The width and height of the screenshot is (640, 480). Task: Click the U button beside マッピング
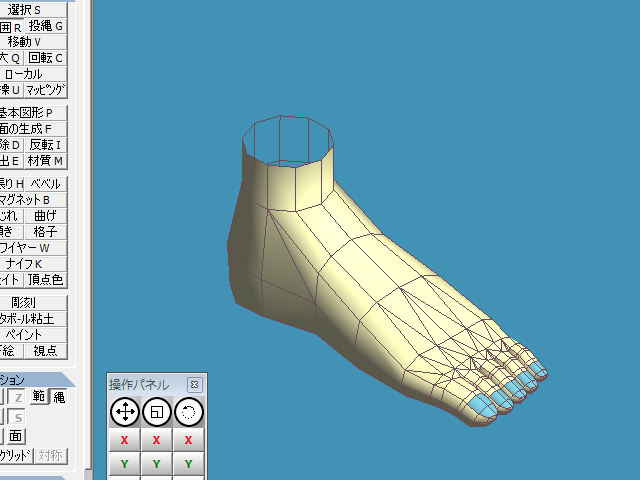click(x=11, y=90)
